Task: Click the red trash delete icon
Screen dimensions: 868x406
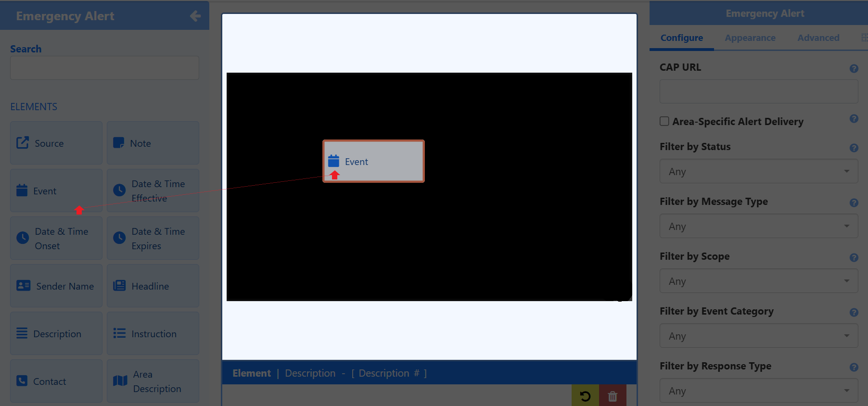Action: click(x=612, y=396)
